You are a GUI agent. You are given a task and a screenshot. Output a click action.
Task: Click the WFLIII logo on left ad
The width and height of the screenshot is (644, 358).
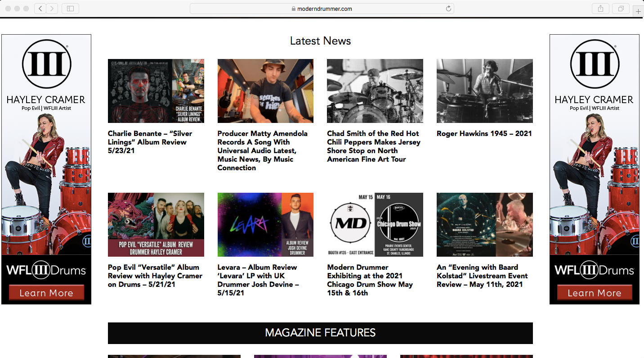[x=46, y=64]
